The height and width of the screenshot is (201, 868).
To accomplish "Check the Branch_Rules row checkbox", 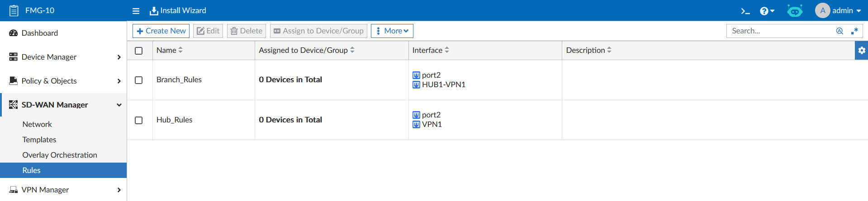I will pos(139,80).
